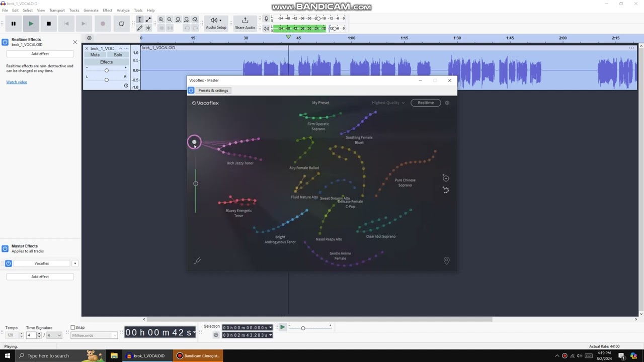Click the Vocoflex brush icon at bottom left

pos(198,260)
